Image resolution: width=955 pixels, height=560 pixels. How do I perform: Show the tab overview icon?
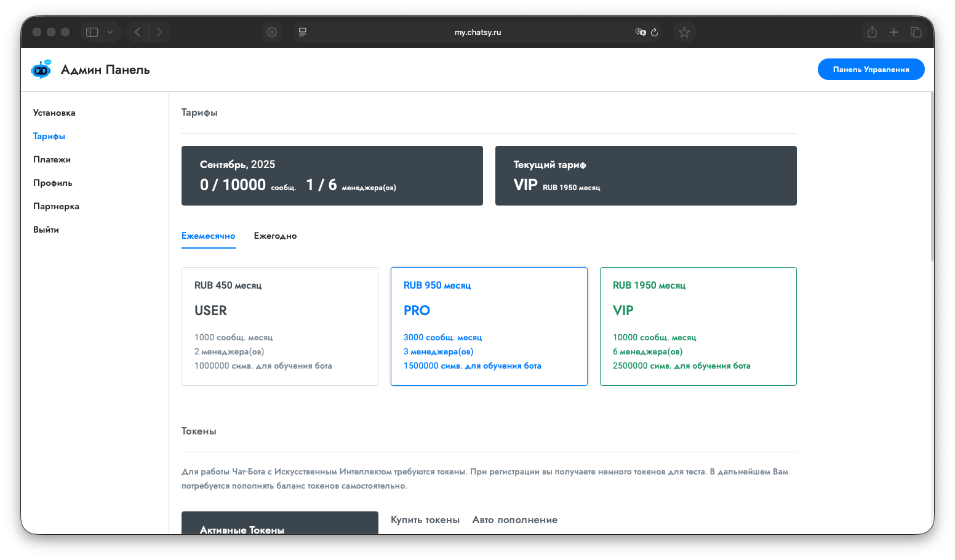(x=916, y=32)
